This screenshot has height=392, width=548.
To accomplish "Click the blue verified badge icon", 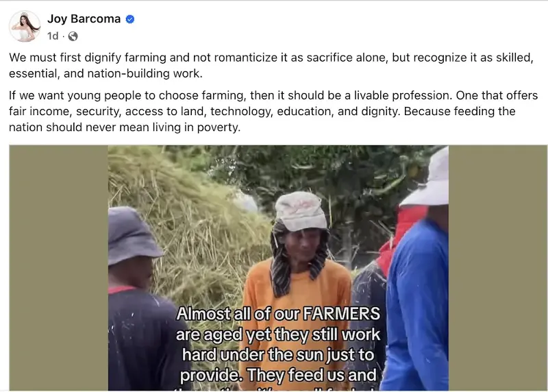I will click(130, 19).
